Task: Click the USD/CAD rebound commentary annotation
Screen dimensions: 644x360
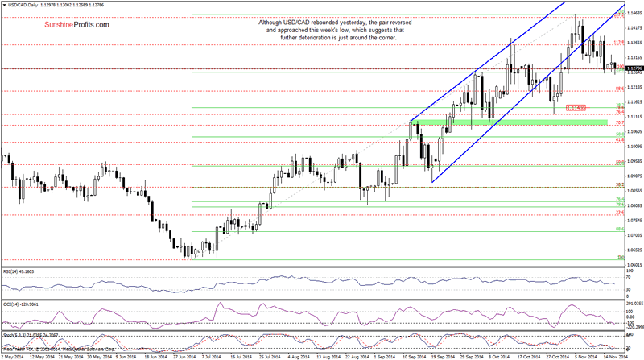Action: point(335,30)
